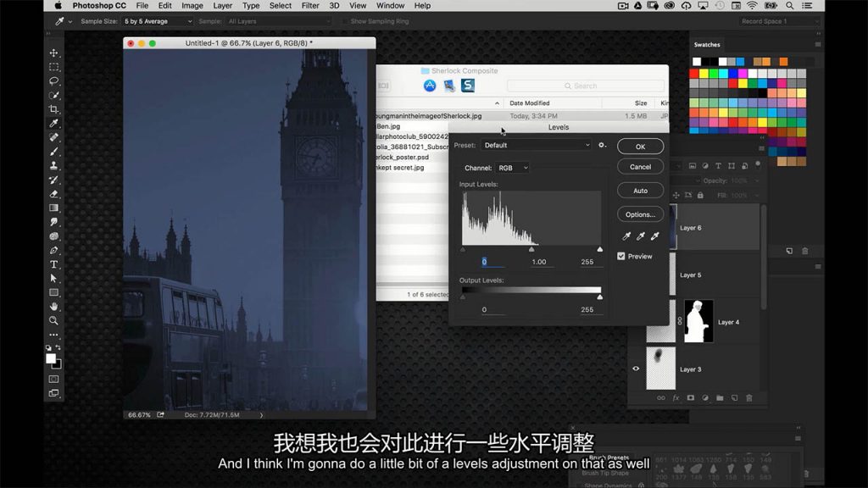Open the Select menu
Image resolution: width=868 pixels, height=488 pixels.
(281, 6)
